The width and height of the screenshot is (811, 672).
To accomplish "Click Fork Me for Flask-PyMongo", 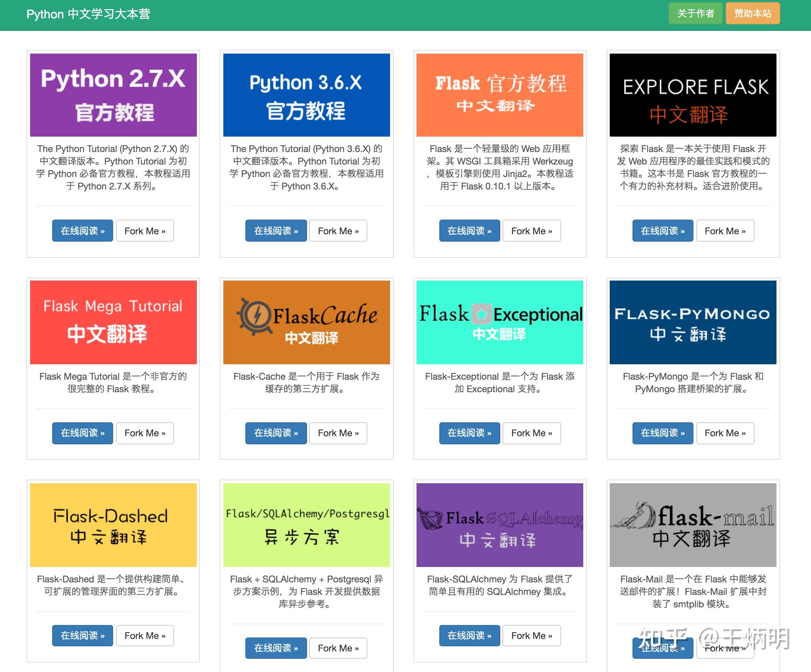I will [x=725, y=433].
